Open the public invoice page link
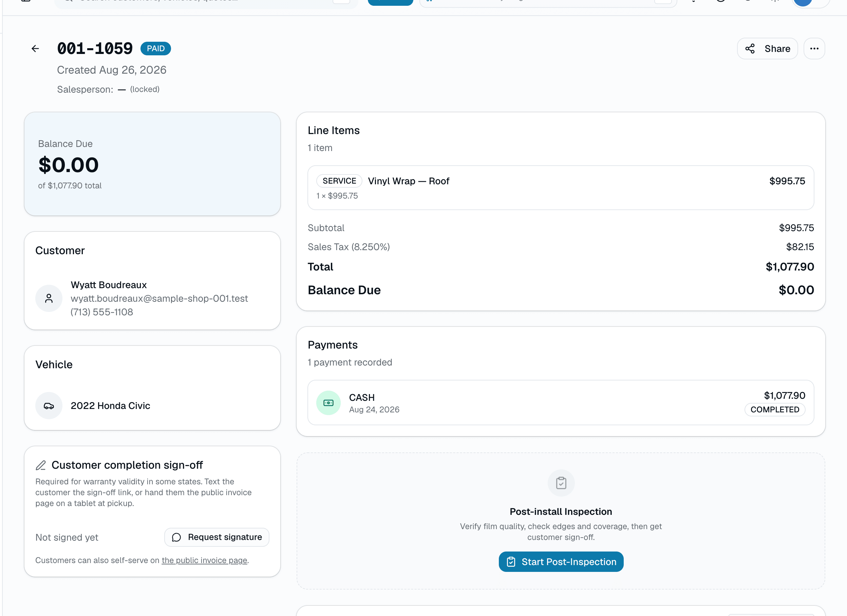The image size is (847, 616). coord(204,560)
